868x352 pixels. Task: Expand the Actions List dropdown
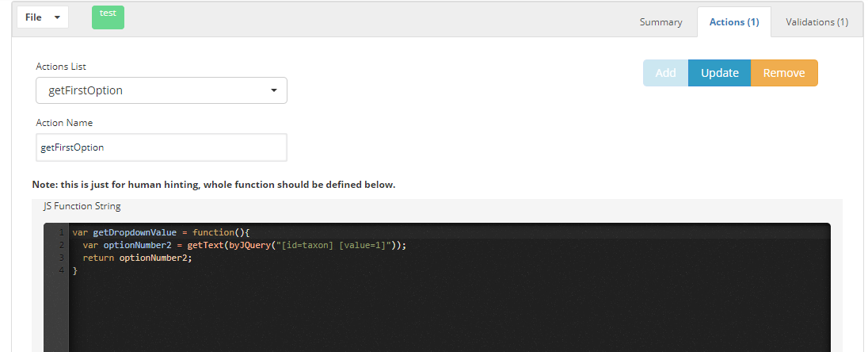162,90
